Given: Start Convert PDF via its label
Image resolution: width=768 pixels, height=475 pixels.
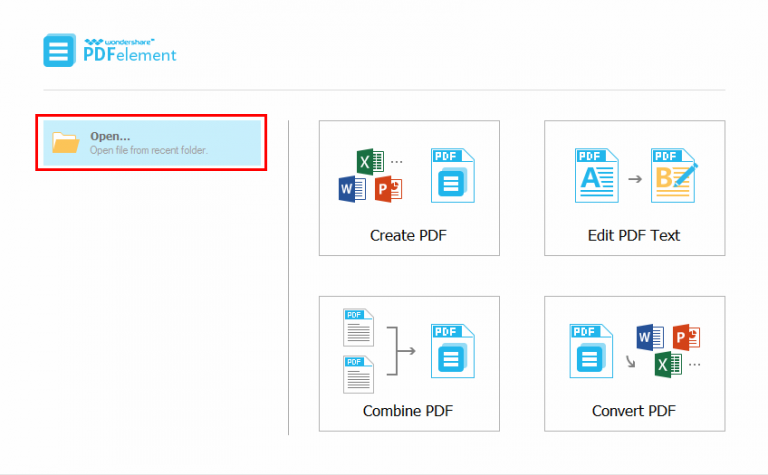Looking at the screenshot, I should [634, 411].
